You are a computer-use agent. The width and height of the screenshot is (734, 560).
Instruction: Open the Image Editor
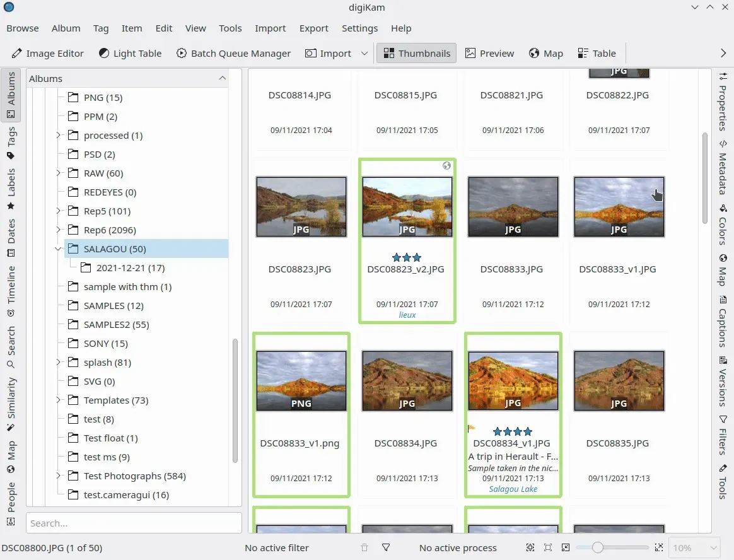tap(47, 54)
